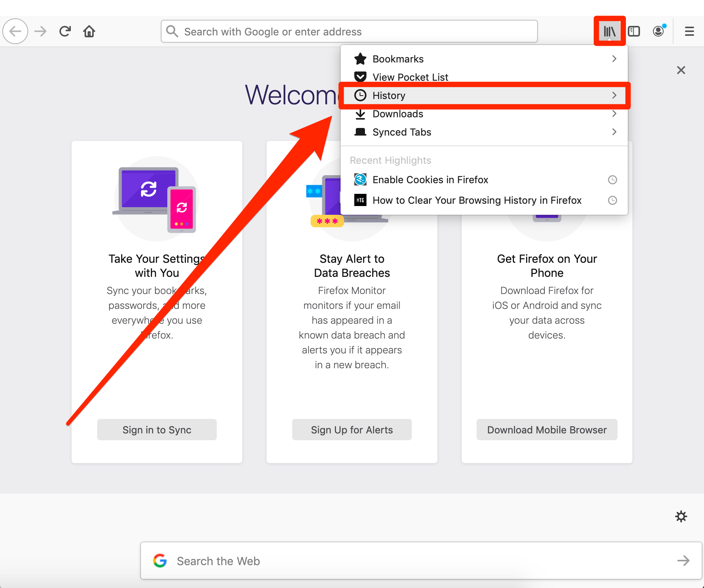Expand the History submenu chevron
Screen dimensions: 704x588
click(x=614, y=95)
